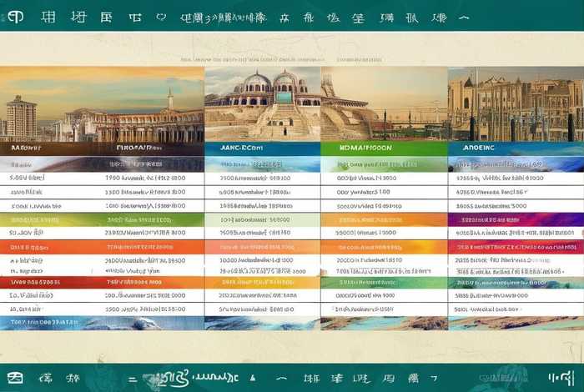Click the crimson banded row in the ANOEINC column
Image resolution: width=584 pixels, height=392 pixels.
[516, 247]
